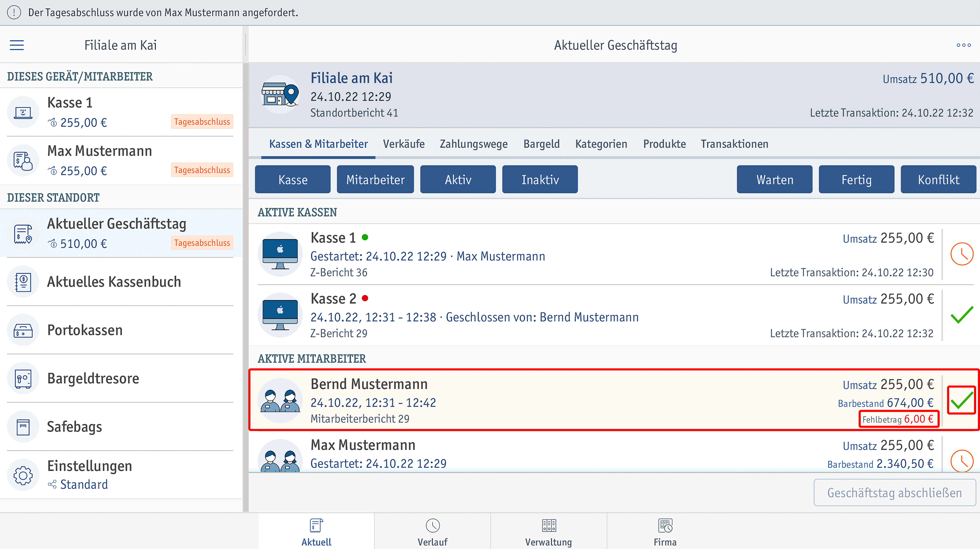The height and width of the screenshot is (549, 980).
Task: Open the hamburger menu icon
Action: [x=17, y=45]
